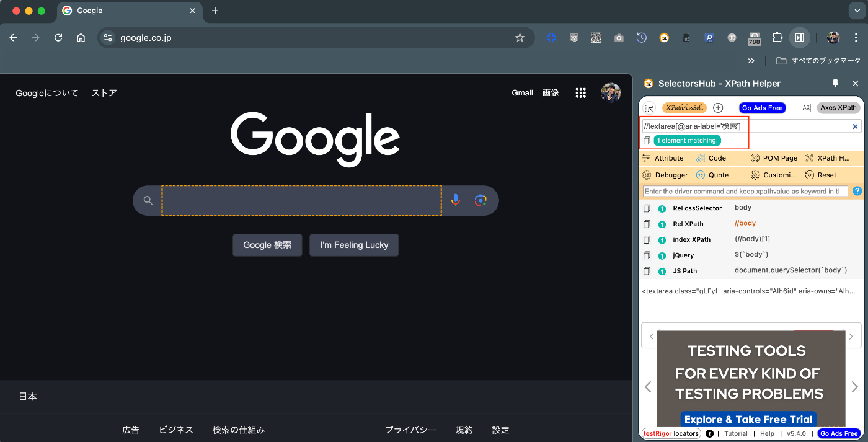Expand hidden bookmarks with the double chevron

tap(751, 61)
